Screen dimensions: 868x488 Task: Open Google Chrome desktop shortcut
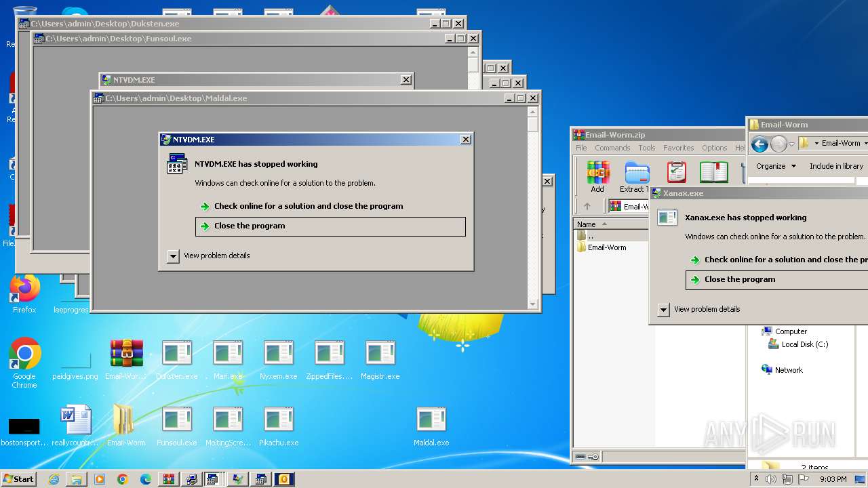(24, 363)
